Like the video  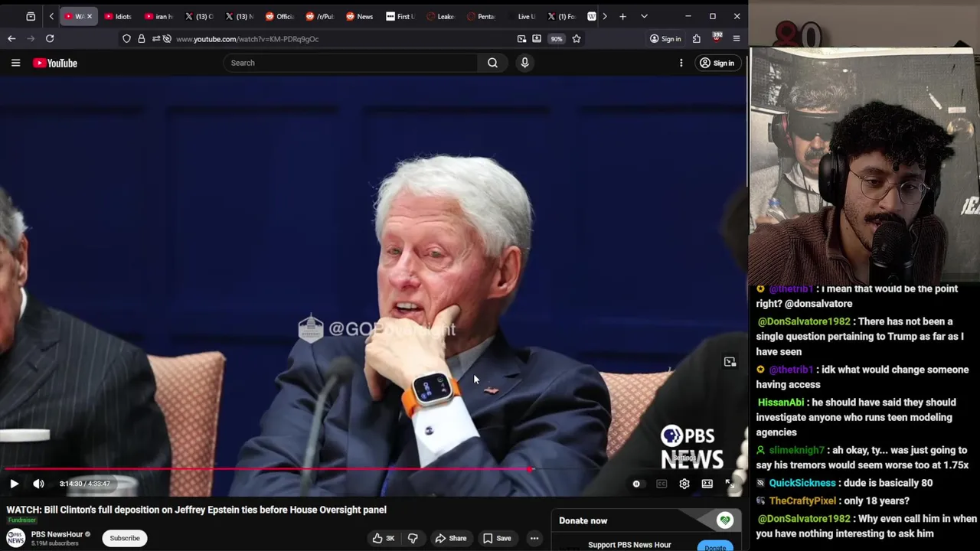(x=383, y=538)
